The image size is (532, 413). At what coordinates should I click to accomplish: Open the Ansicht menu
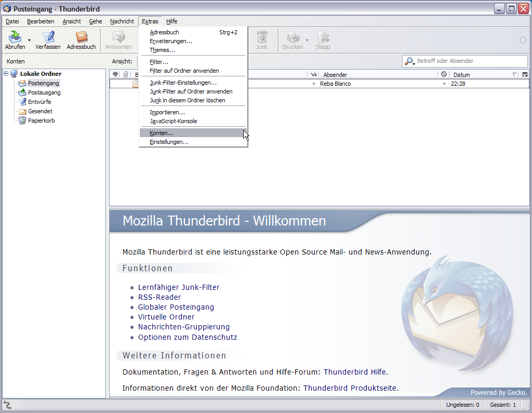pos(72,21)
